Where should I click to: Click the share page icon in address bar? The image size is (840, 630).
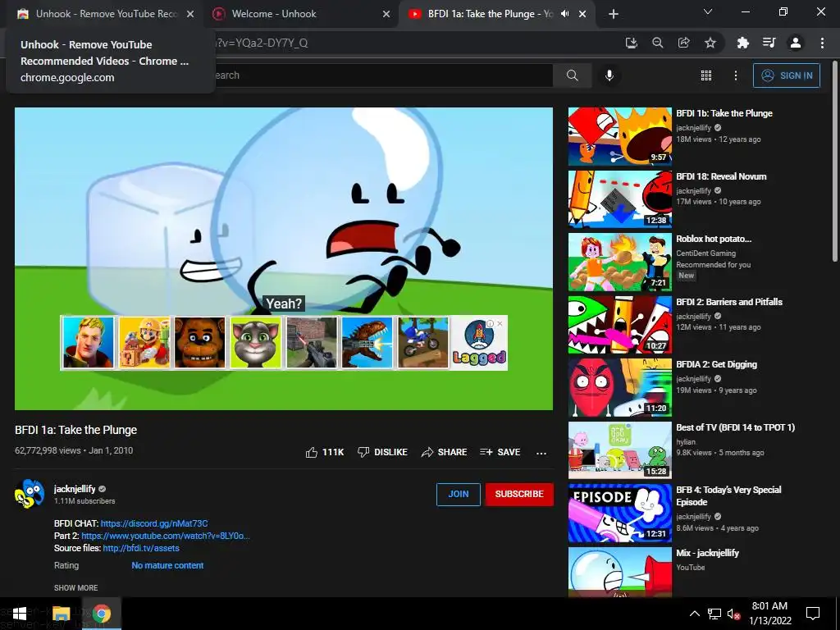click(683, 43)
